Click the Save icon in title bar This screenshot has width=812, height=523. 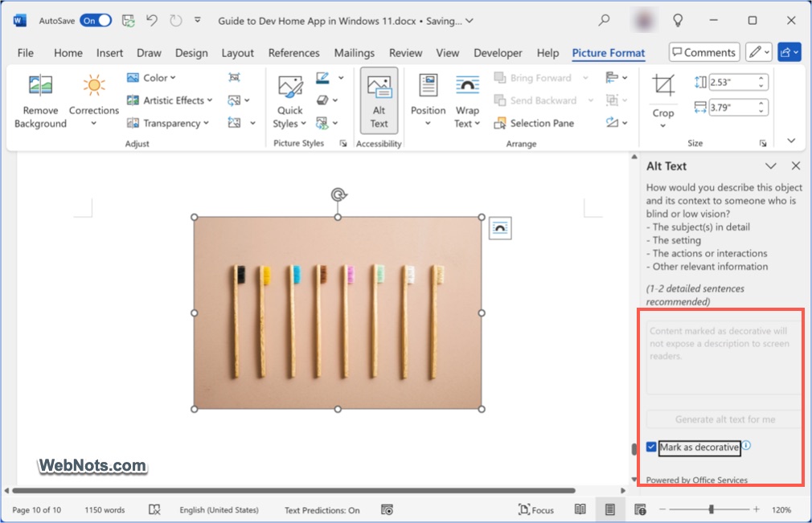[128, 21]
